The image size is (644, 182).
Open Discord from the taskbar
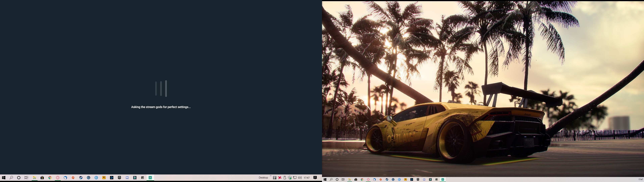click(127, 178)
